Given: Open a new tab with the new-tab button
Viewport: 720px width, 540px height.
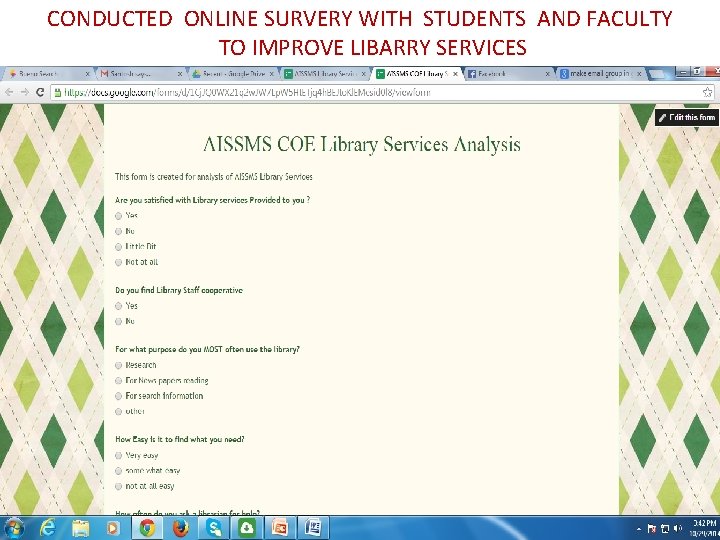Looking at the screenshot, I should tap(657, 74).
